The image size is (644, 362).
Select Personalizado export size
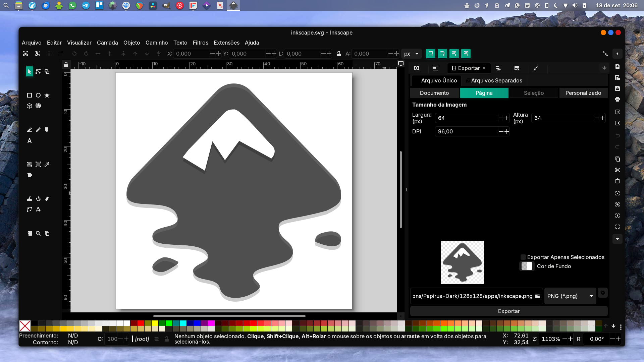coord(584,93)
